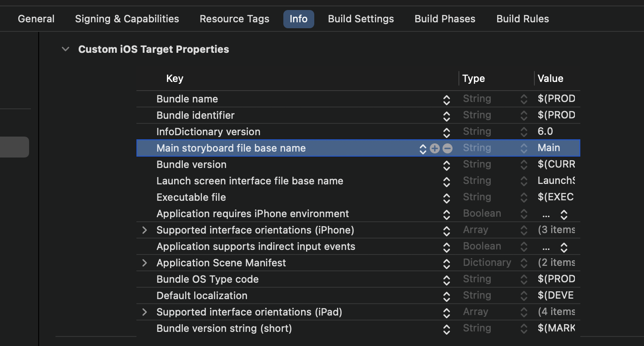This screenshot has width=644, height=346.
Task: Expand Supported interface orientations (iPad) array
Action: pos(145,312)
